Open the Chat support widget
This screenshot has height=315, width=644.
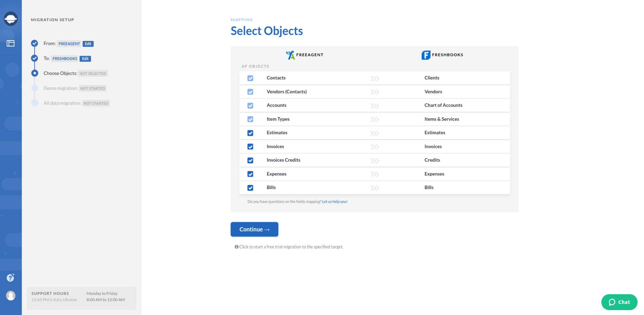pos(619,302)
